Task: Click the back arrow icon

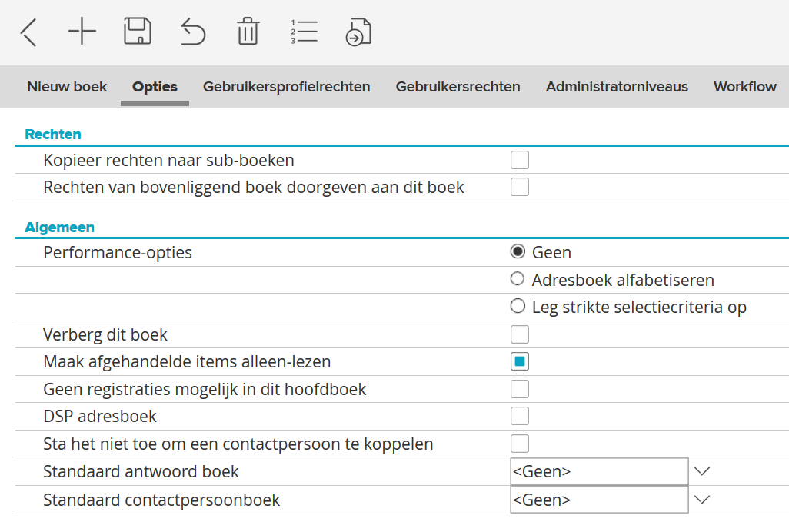Action: (x=28, y=32)
